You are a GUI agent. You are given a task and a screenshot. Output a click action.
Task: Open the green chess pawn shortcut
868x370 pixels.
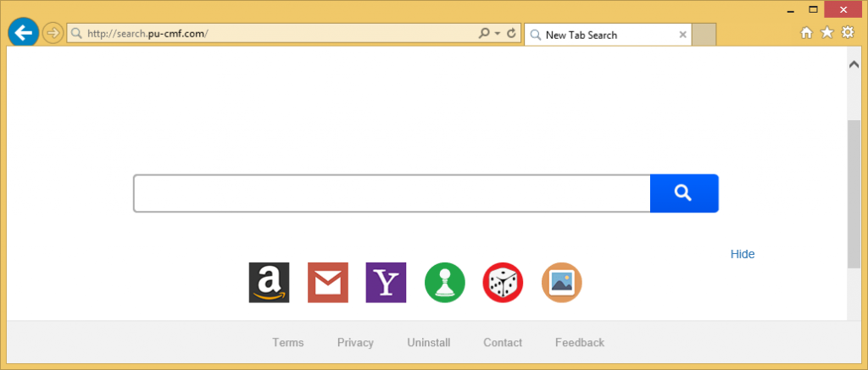tap(444, 283)
